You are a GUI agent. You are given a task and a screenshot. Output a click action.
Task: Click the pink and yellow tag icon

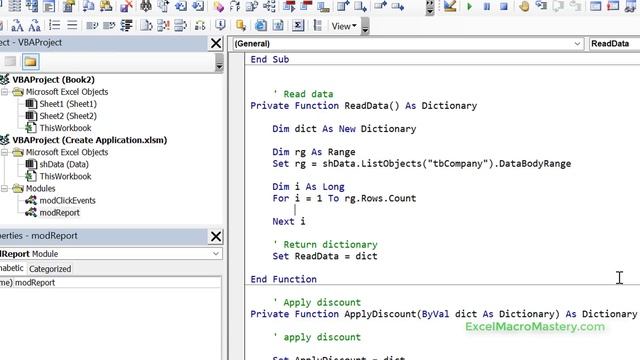218,6
